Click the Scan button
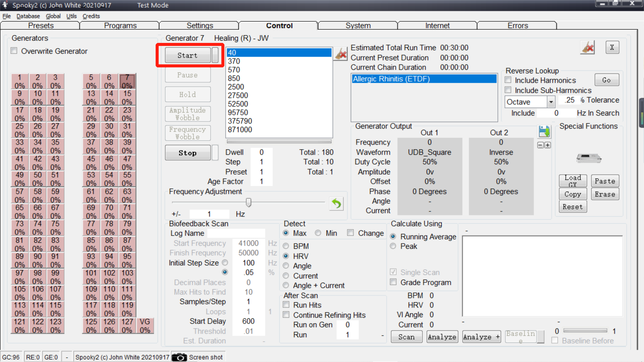Screen dimensions: 644x362 click(x=406, y=337)
